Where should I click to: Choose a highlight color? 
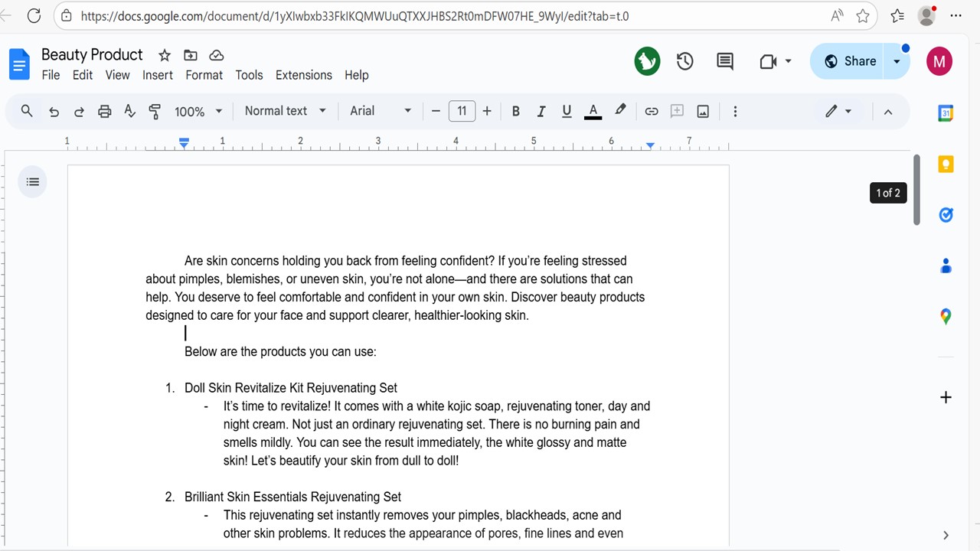620,112
